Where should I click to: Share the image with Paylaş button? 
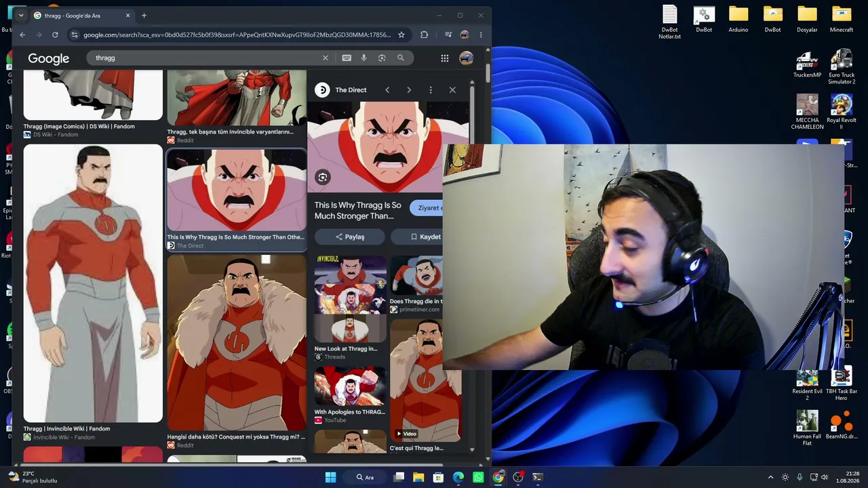tap(350, 237)
